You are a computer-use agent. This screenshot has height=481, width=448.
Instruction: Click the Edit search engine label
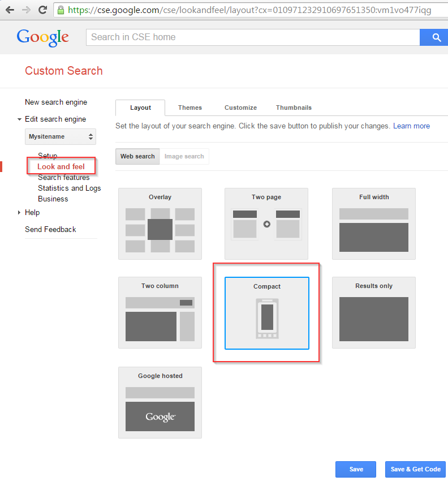pyautogui.click(x=55, y=119)
